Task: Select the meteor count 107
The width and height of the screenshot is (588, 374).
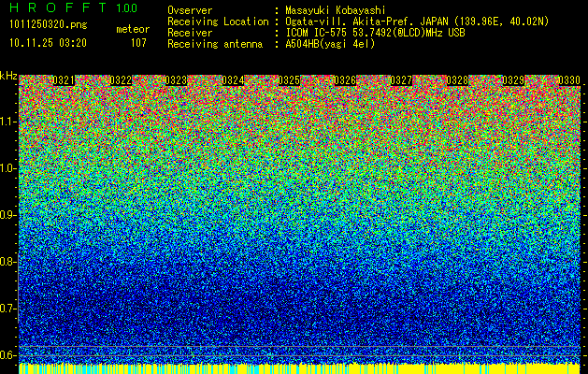Action: (138, 43)
